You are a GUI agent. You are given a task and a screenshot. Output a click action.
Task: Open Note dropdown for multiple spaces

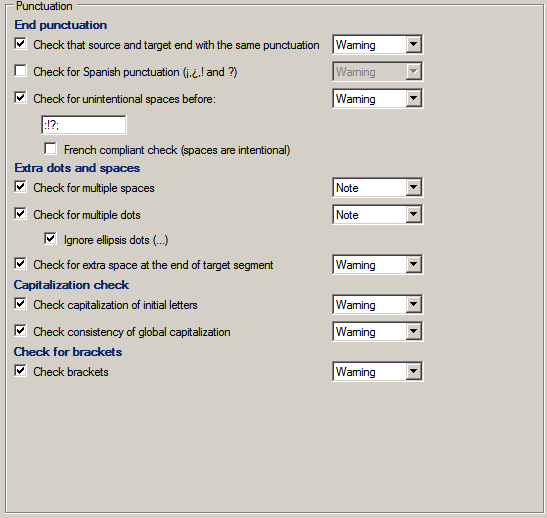click(x=377, y=188)
